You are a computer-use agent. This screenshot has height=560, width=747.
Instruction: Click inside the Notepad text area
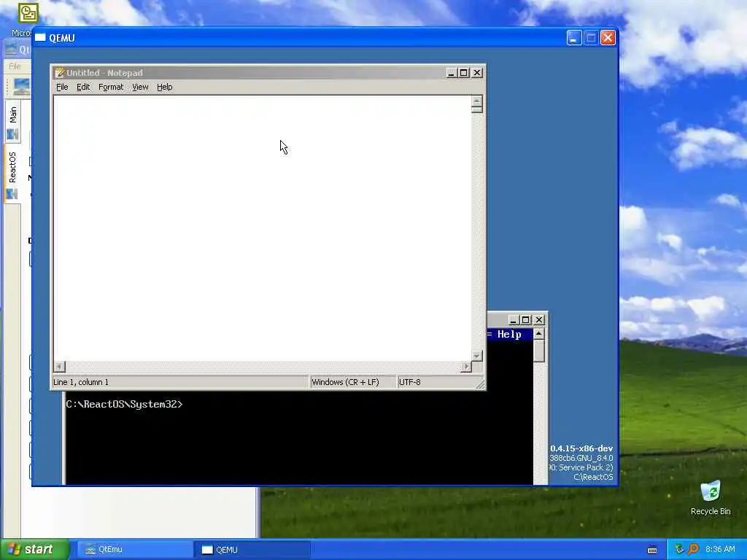pos(262,227)
